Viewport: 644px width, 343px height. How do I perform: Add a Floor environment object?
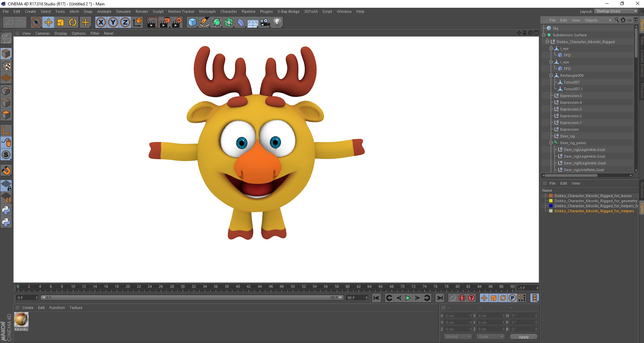point(253,23)
